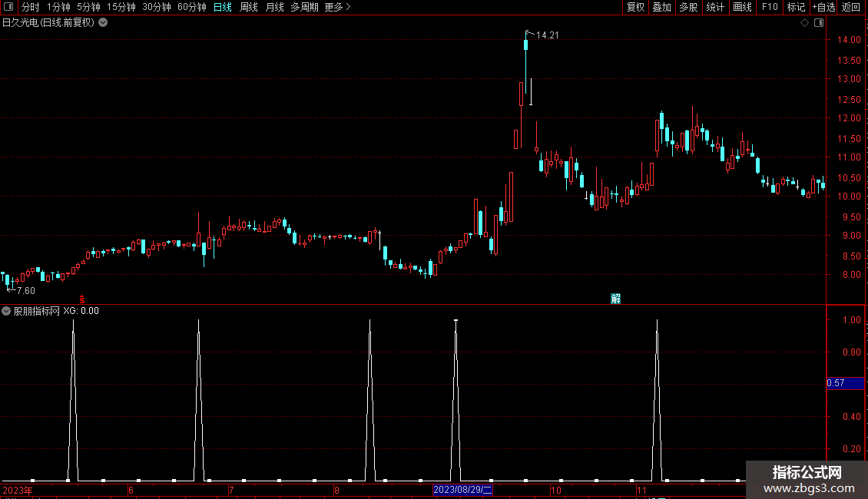
Task: Switch to 周线 weekly chart
Action: pos(249,7)
